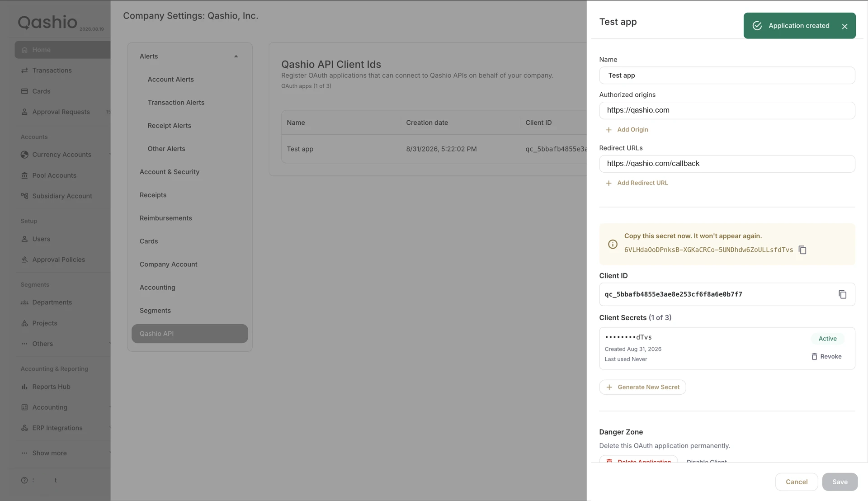Click the Pool Accounts bank icon
This screenshot has width=868, height=501.
point(24,175)
